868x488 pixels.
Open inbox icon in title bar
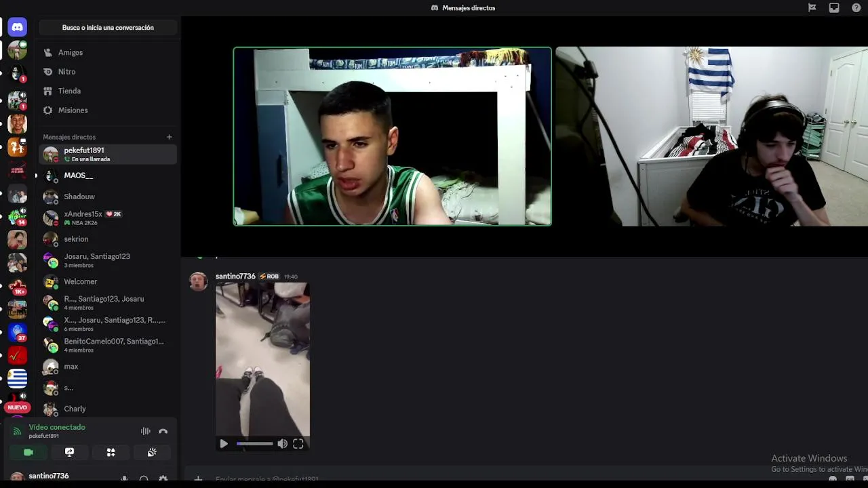pyautogui.click(x=834, y=8)
